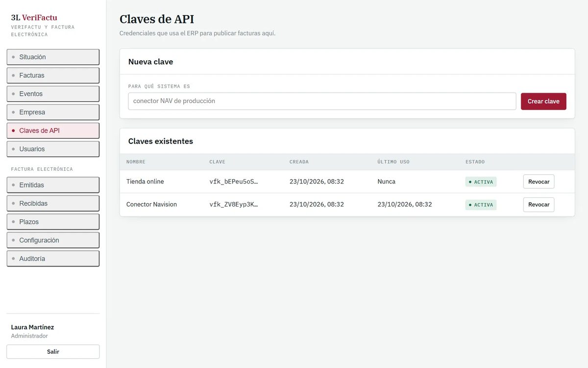The width and height of the screenshot is (588, 368).
Task: Click the ÚLTIMO USO column header
Action: point(393,162)
